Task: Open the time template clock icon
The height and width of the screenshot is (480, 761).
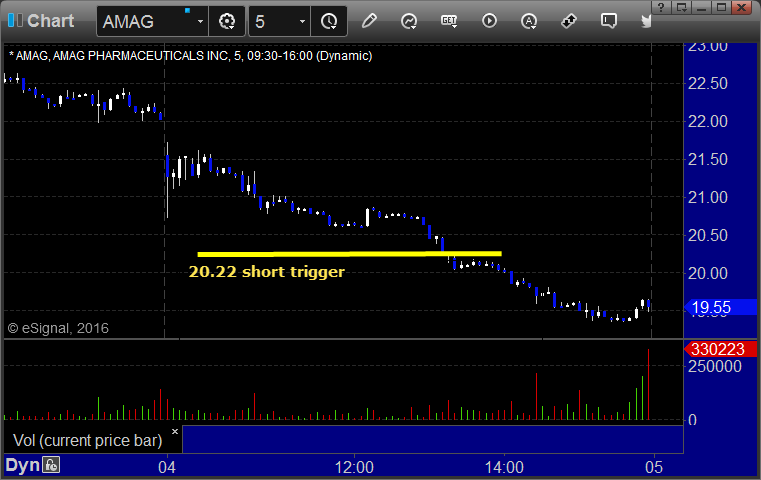Action: click(329, 21)
